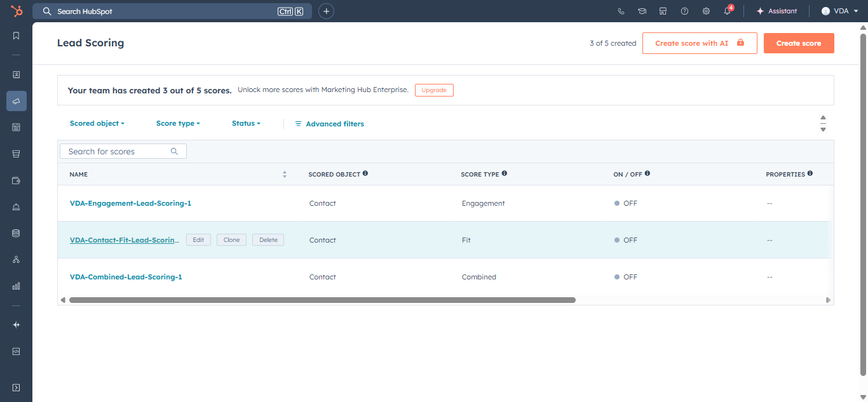The image size is (868, 402).
Task: Click the Lead Scoring page title
Action: pyautogui.click(x=91, y=43)
